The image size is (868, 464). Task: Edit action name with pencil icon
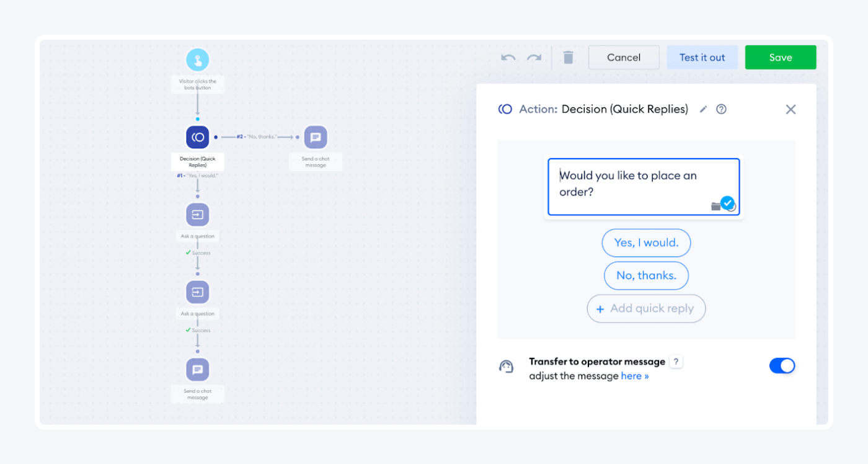tap(703, 109)
